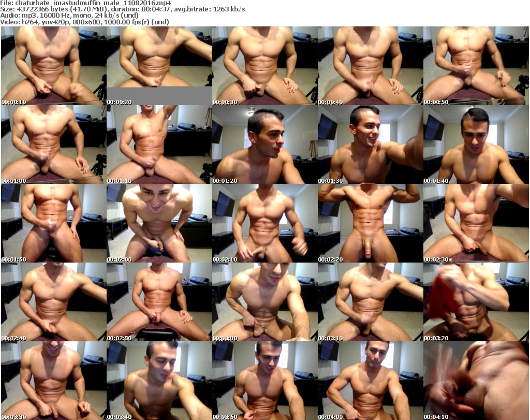Open the frame stamped 00:01:30
Image resolution: width=530 pixels, height=420 pixels.
pos(370,144)
